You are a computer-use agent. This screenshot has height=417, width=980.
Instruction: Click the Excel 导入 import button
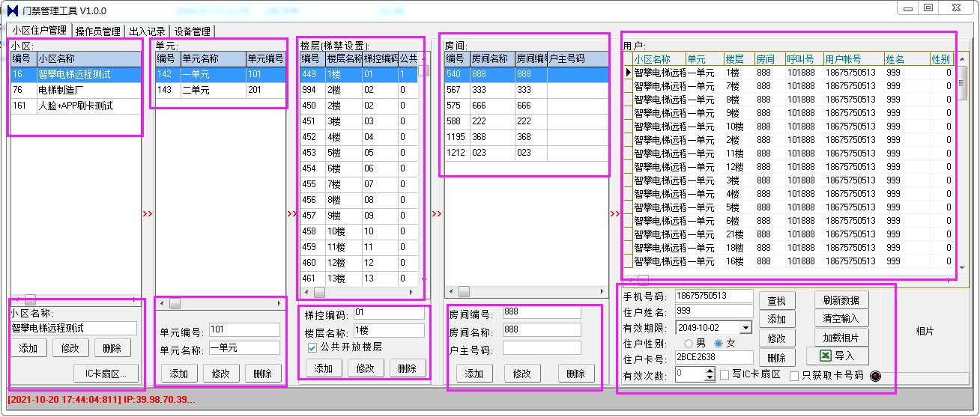[x=836, y=356]
